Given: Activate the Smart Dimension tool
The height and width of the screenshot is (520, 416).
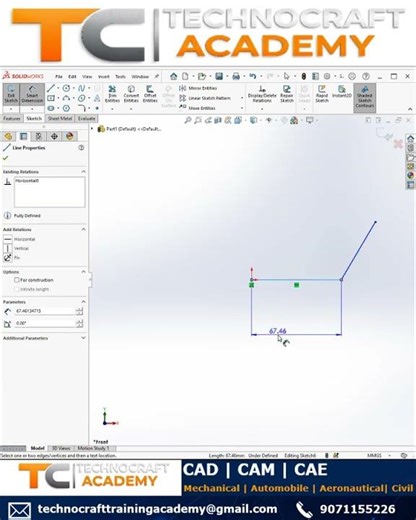Looking at the screenshot, I should [x=32, y=95].
